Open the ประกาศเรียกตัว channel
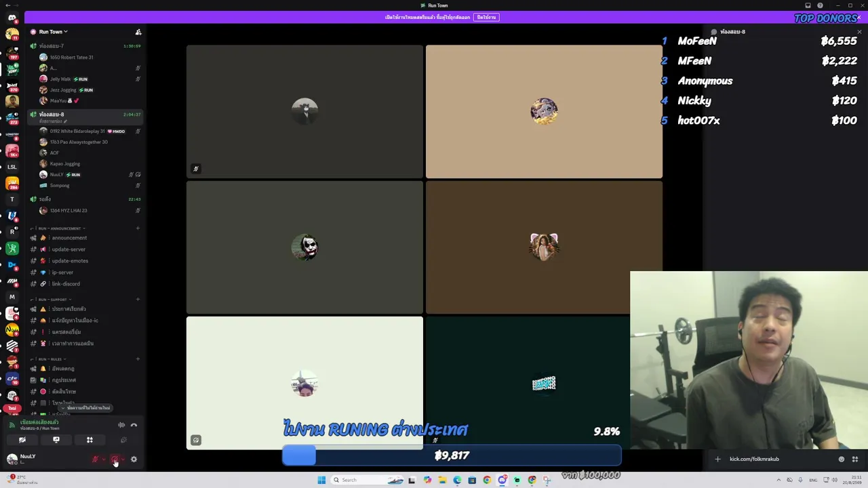The height and width of the screenshot is (488, 868). point(68,309)
